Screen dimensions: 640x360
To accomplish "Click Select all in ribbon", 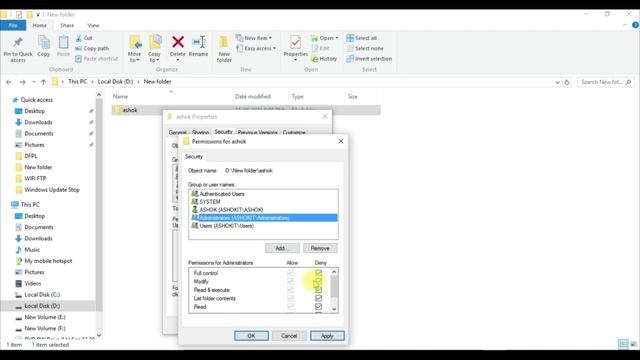I will click(x=361, y=38).
